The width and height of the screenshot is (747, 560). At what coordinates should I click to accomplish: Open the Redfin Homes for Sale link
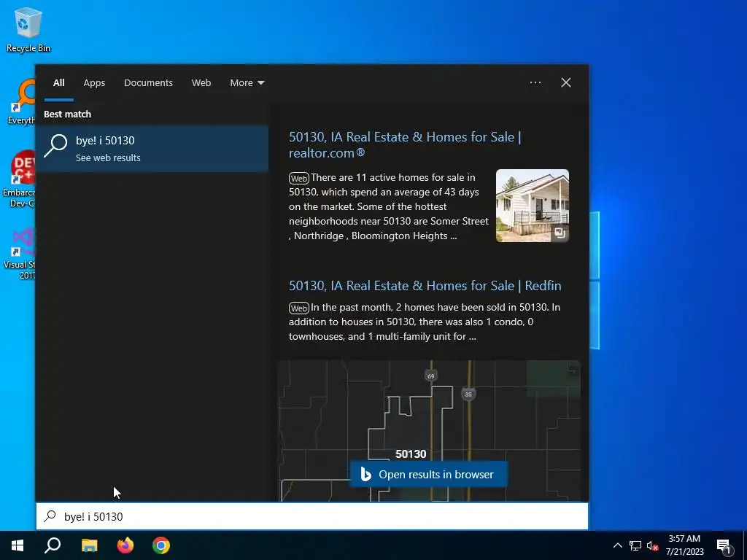[x=425, y=285]
